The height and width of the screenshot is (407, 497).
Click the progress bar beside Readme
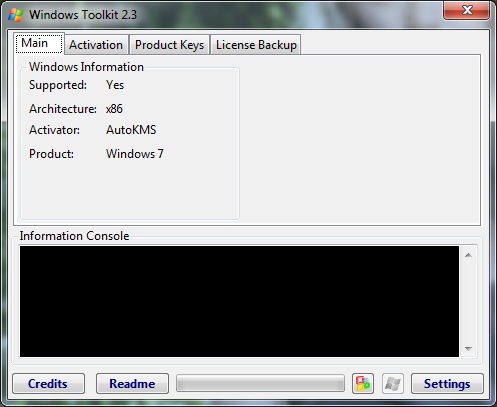pos(260,383)
